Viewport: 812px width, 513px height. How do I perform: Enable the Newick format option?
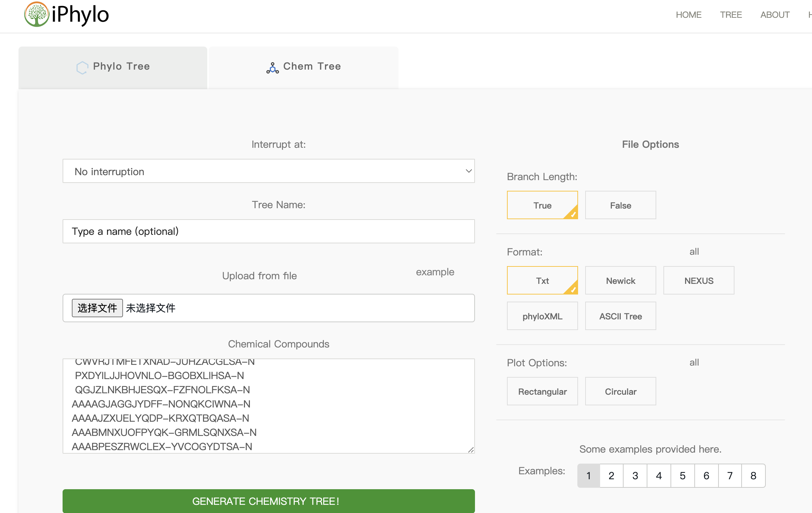[620, 281]
